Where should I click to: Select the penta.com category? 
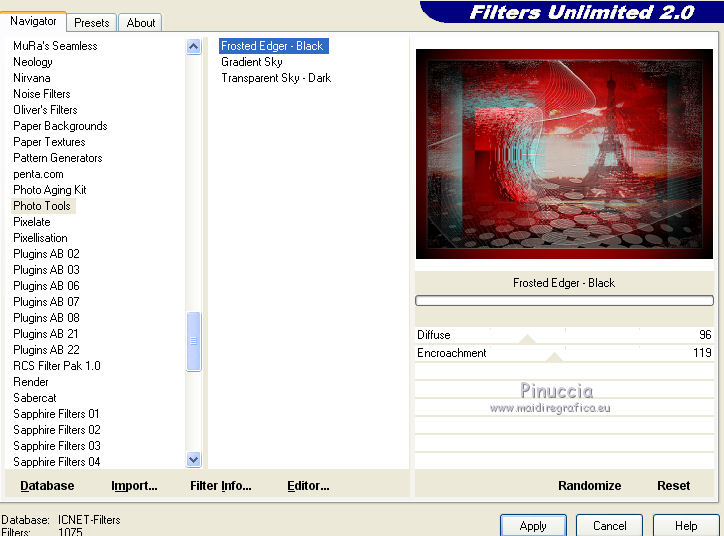click(38, 174)
